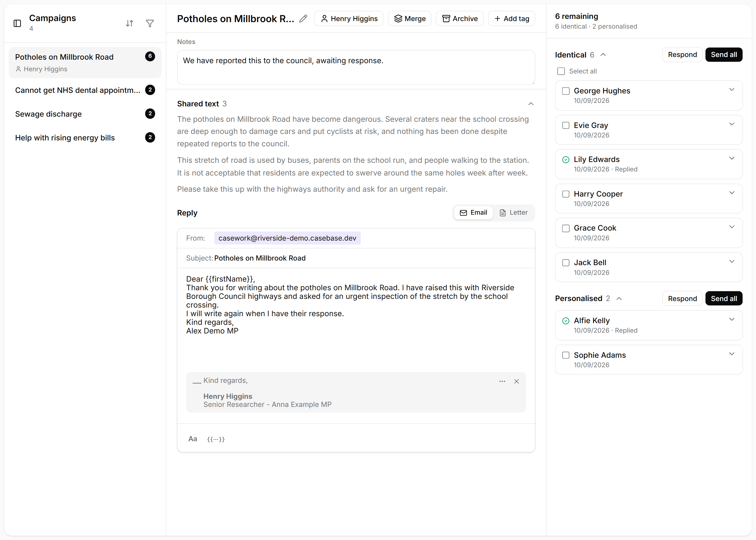Click Respond for Personalised group

point(682,299)
